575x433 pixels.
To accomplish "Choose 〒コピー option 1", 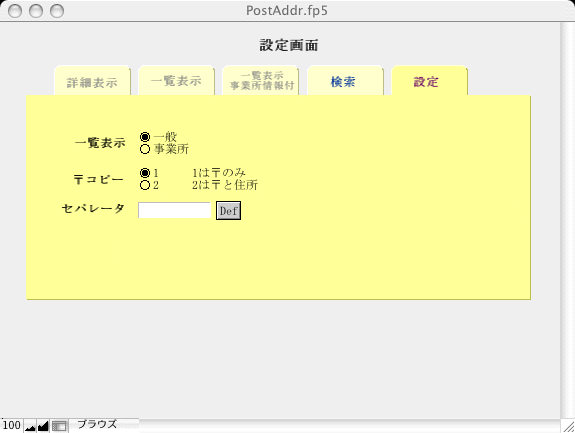I will point(145,173).
